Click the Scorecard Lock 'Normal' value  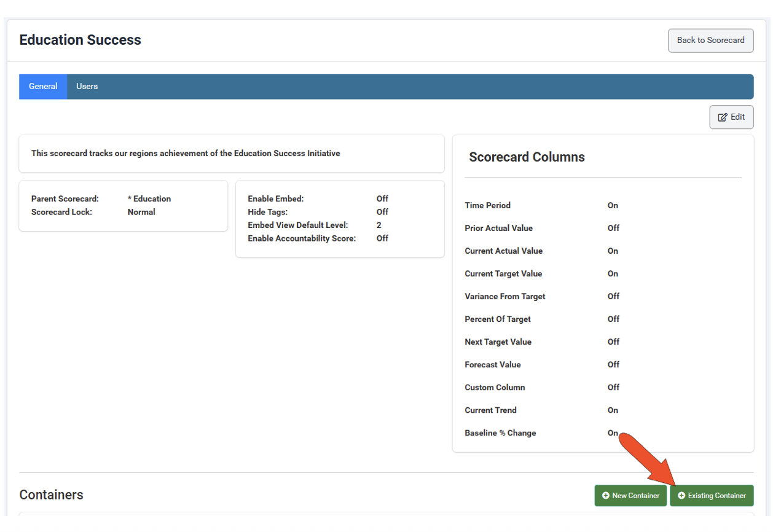coord(141,212)
